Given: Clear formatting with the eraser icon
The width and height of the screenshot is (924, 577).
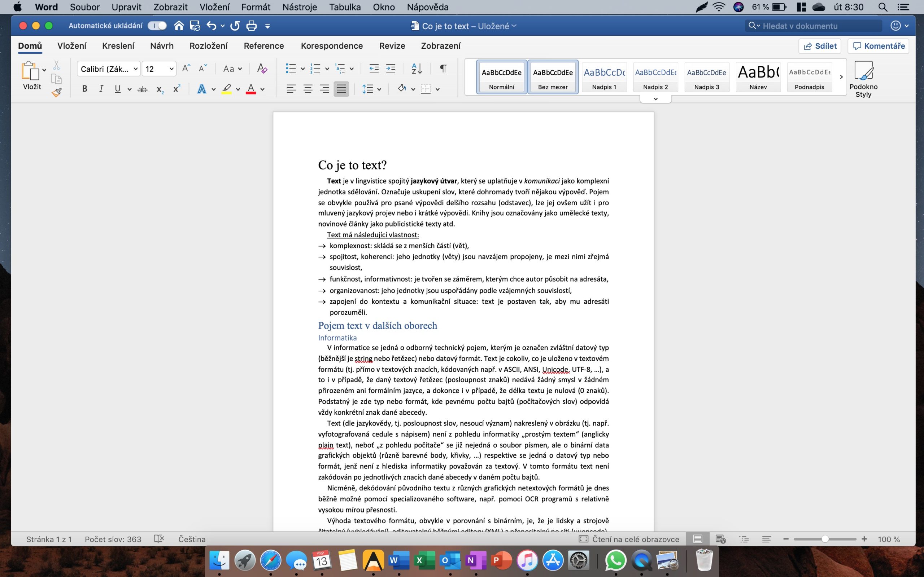Looking at the screenshot, I should click(262, 69).
